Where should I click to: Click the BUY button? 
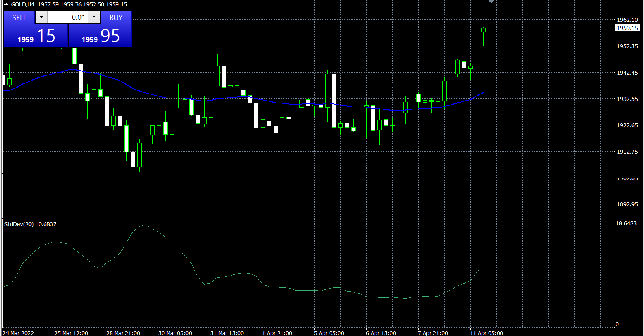point(116,17)
